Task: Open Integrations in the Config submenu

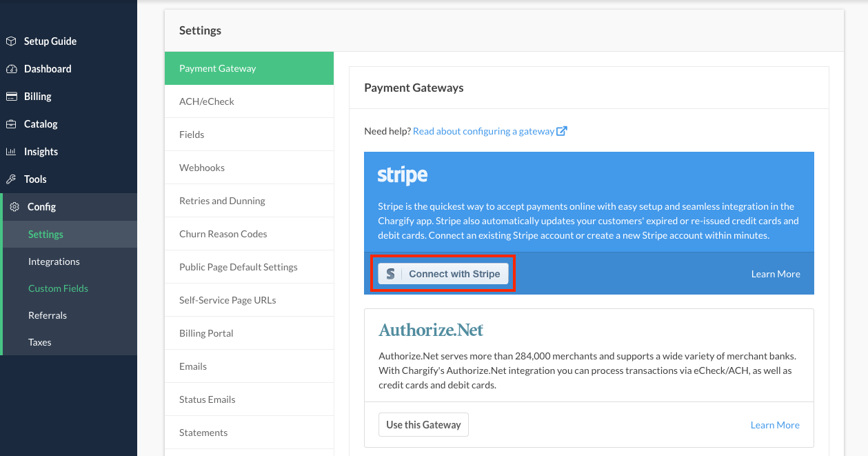Action: tap(54, 261)
